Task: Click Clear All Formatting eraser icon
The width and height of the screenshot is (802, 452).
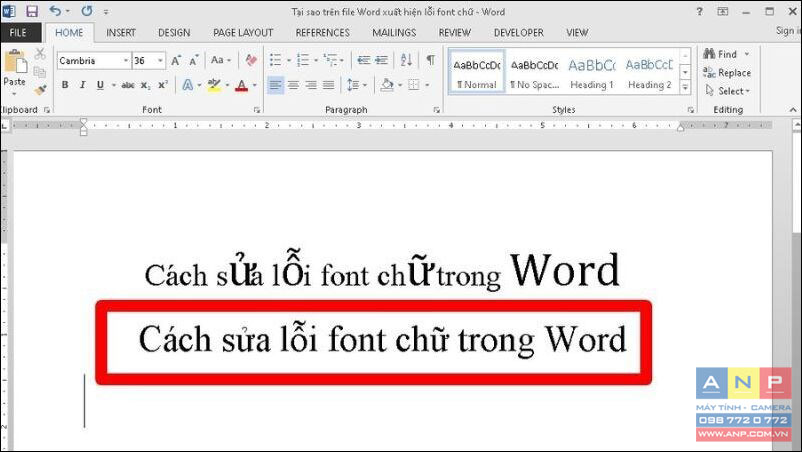Action: (x=251, y=60)
